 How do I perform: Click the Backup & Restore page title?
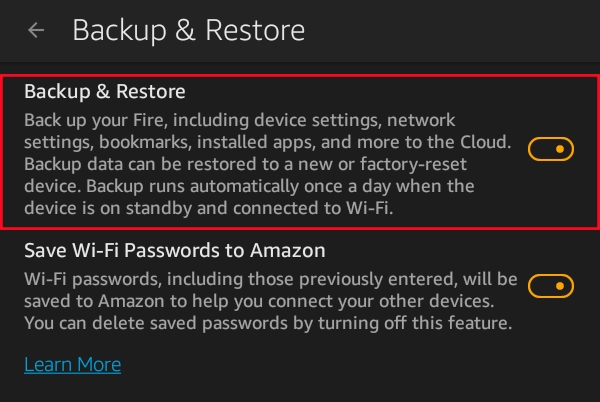188,30
